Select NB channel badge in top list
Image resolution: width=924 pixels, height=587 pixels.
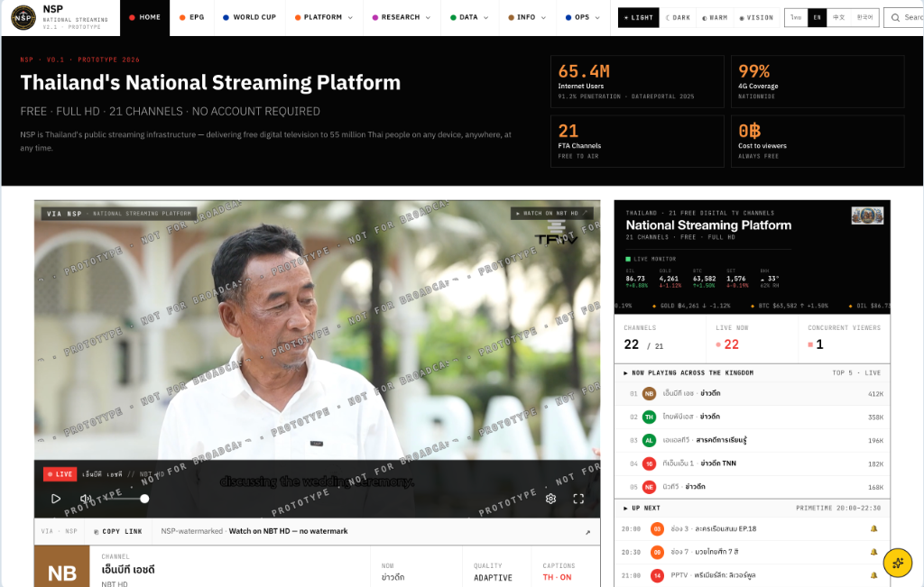[649, 393]
